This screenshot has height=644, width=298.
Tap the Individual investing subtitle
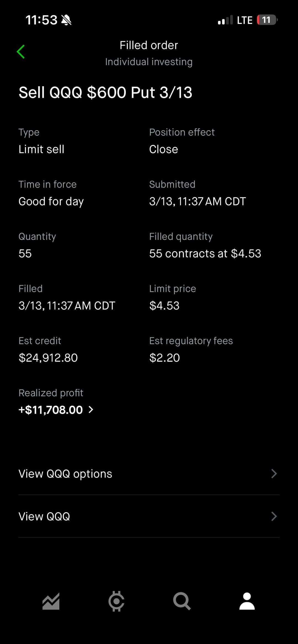tap(149, 62)
